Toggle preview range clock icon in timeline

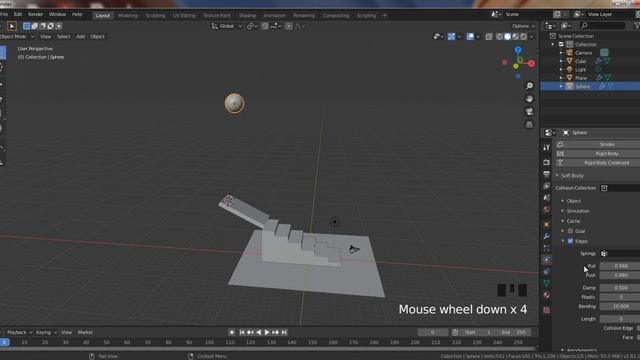455,332
